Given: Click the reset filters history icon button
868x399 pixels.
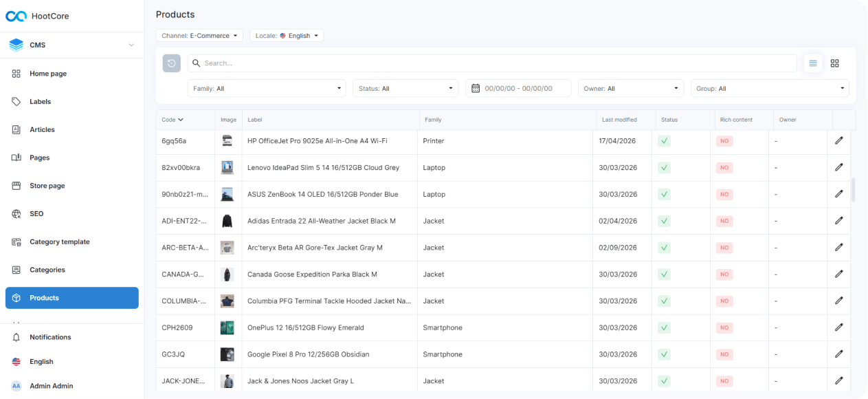Looking at the screenshot, I should (x=171, y=63).
